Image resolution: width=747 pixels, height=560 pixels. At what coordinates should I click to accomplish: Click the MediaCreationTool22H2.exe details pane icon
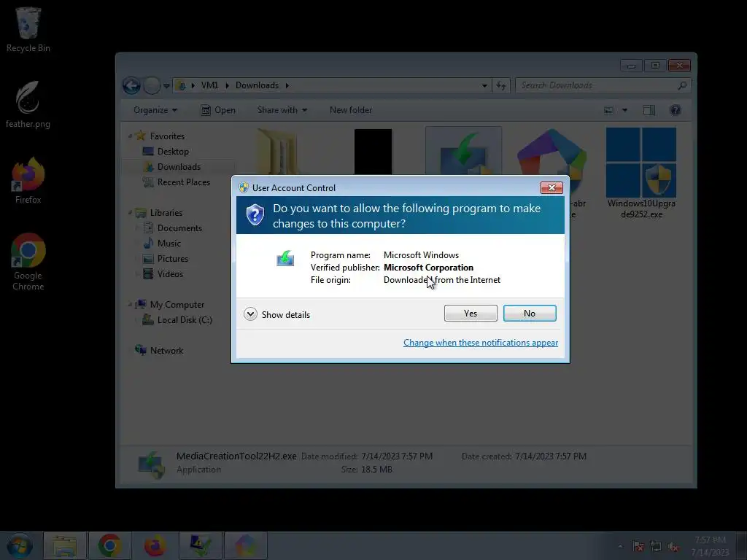(x=151, y=464)
